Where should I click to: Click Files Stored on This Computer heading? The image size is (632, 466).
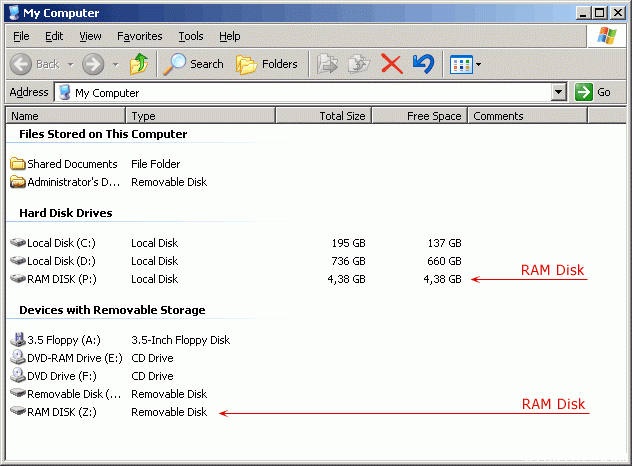pos(103,134)
